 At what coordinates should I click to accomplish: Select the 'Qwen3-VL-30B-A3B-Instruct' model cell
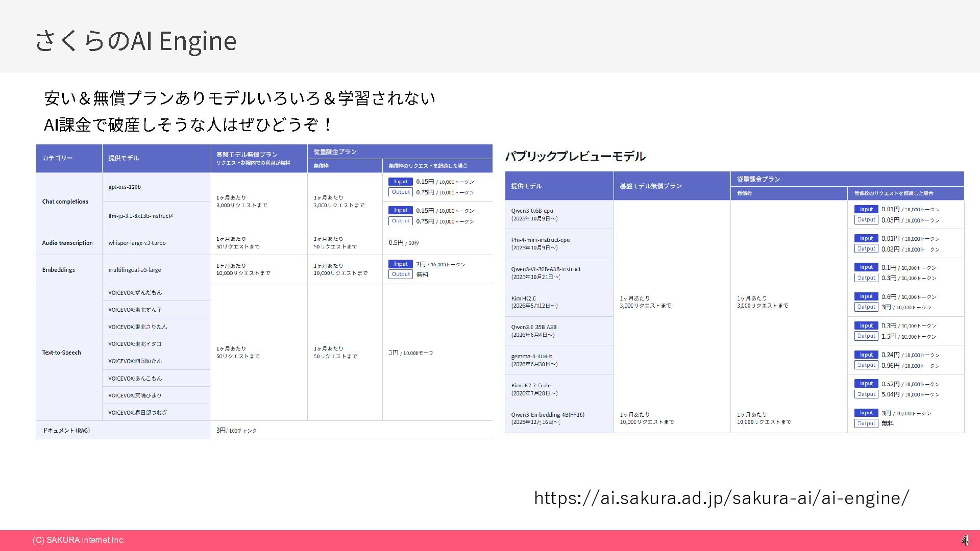tap(559, 273)
